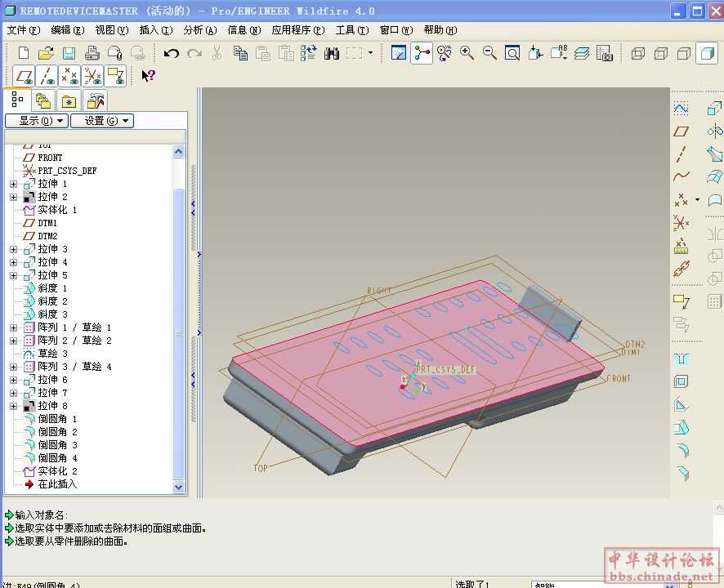
Task: Open the layers icon in the top toolbar
Action: (x=582, y=53)
